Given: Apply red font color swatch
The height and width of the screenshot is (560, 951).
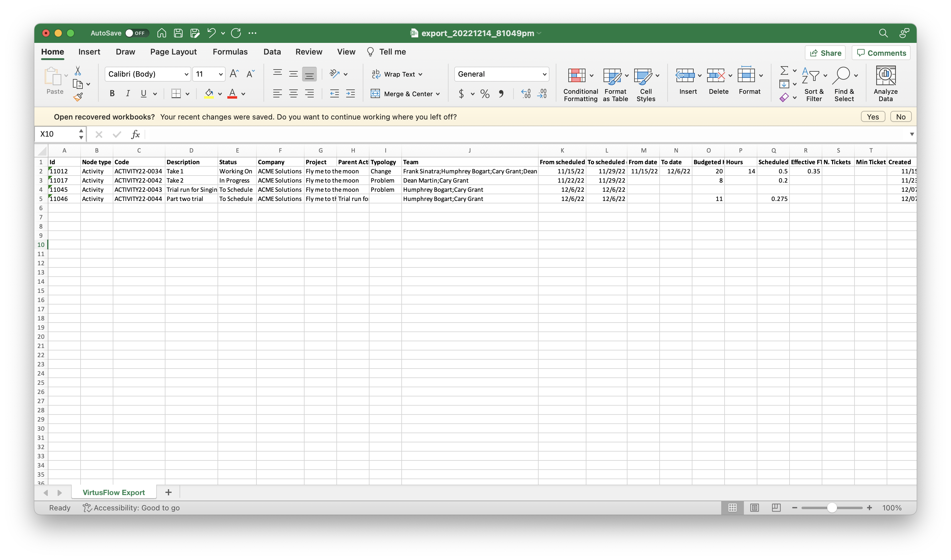Looking at the screenshot, I should pos(232,93).
